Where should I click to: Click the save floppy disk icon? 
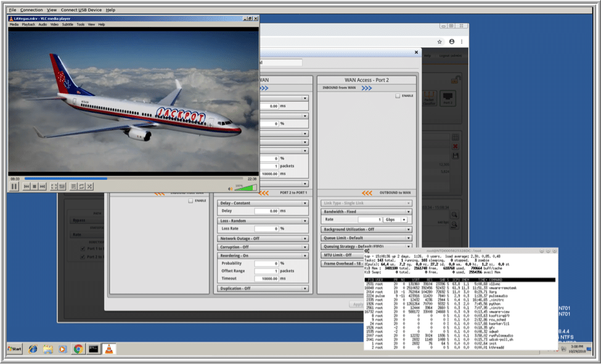pos(456,156)
